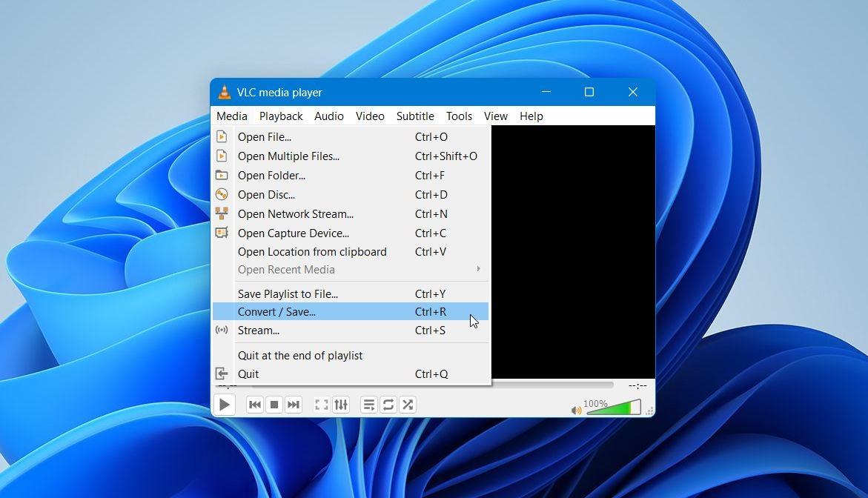Stop playback with the Stop button
Viewport: 868px width, 498px height.
pos(274,405)
